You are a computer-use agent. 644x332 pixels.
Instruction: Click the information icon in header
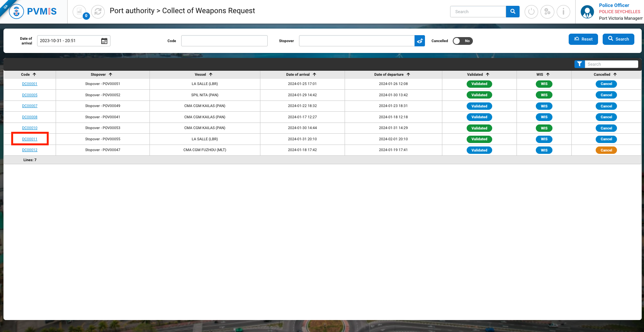tap(563, 12)
